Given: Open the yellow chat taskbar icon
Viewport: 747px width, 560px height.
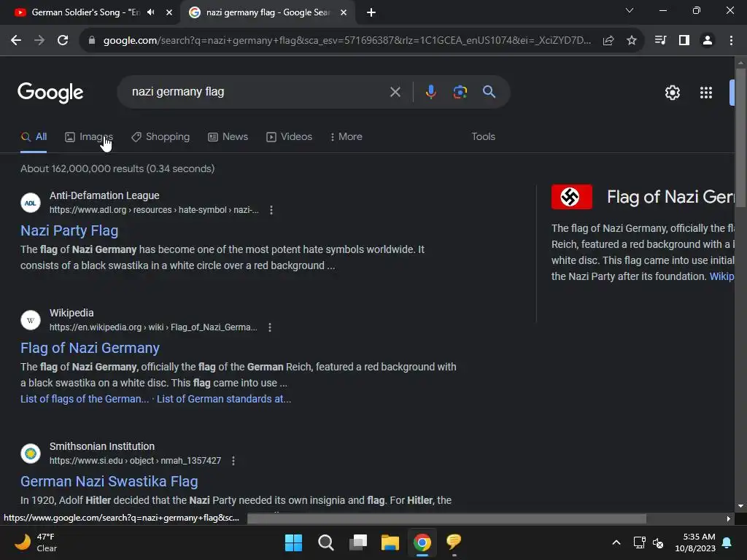Looking at the screenshot, I should 454,542.
